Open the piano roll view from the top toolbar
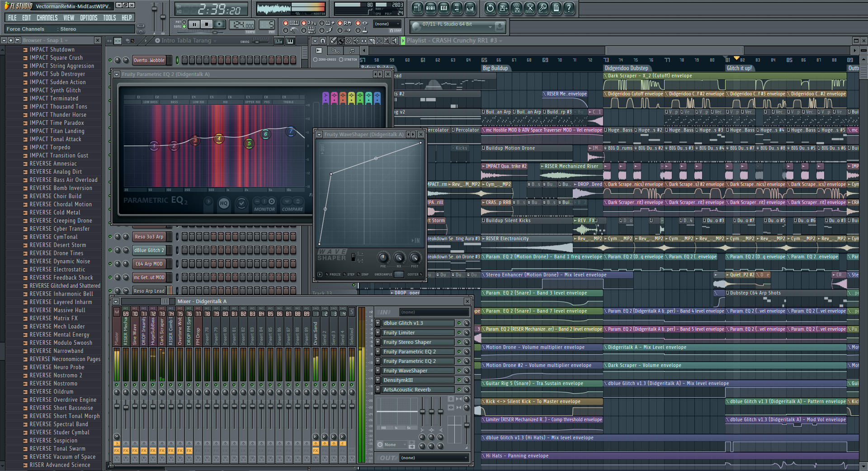 443,8
